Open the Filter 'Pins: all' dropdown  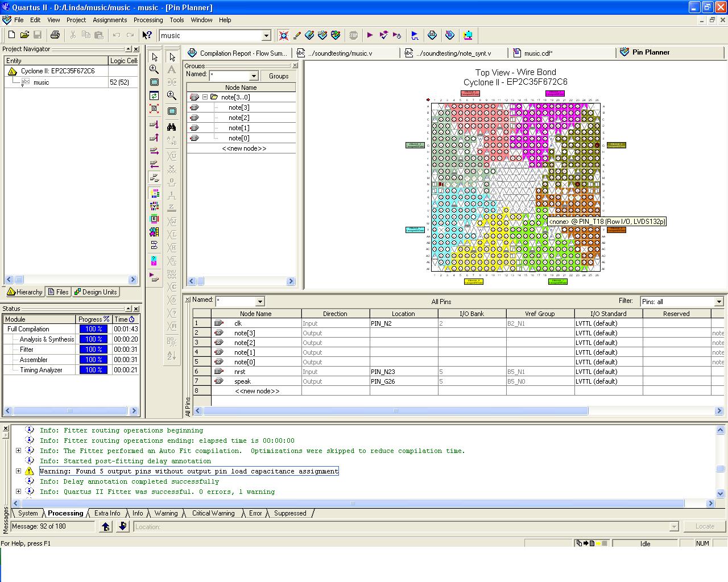[718, 302]
